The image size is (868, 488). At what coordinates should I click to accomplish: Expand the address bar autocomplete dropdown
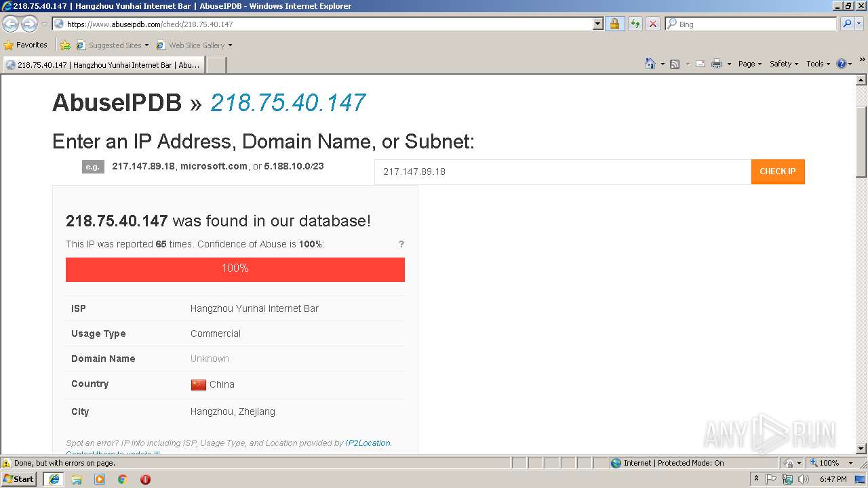pyautogui.click(x=597, y=24)
